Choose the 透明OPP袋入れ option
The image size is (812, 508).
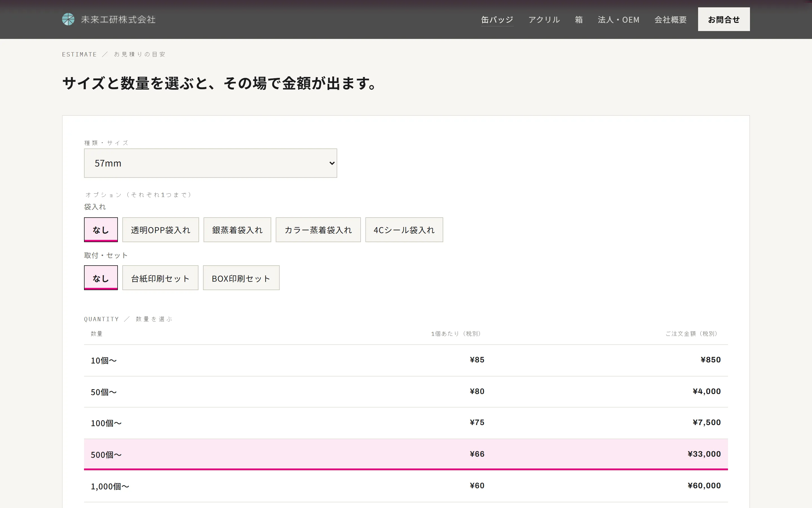160,230
